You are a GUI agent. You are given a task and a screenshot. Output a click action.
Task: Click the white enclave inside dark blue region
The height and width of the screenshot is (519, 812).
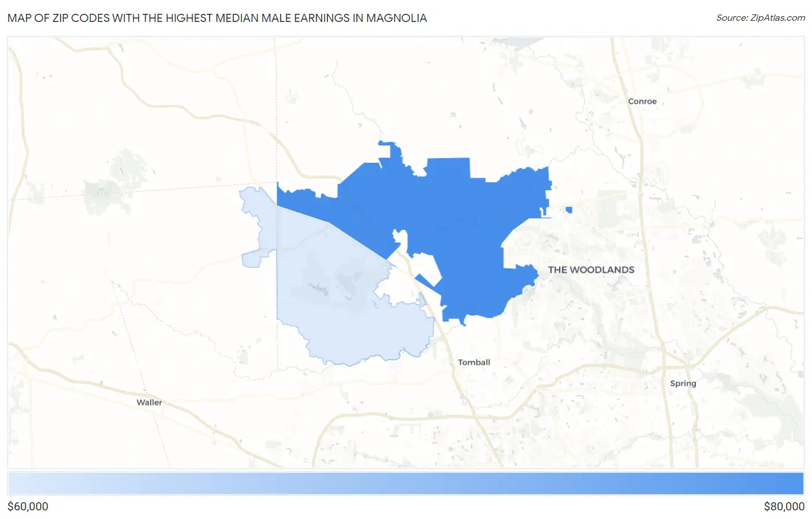[429, 268]
